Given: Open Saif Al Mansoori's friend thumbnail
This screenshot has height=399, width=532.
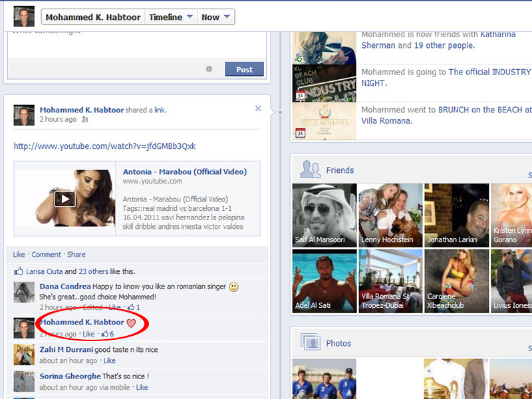Looking at the screenshot, I should coord(325,214).
